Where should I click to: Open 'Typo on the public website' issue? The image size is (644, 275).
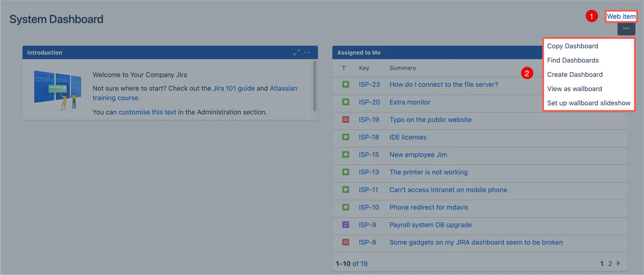coord(431,120)
